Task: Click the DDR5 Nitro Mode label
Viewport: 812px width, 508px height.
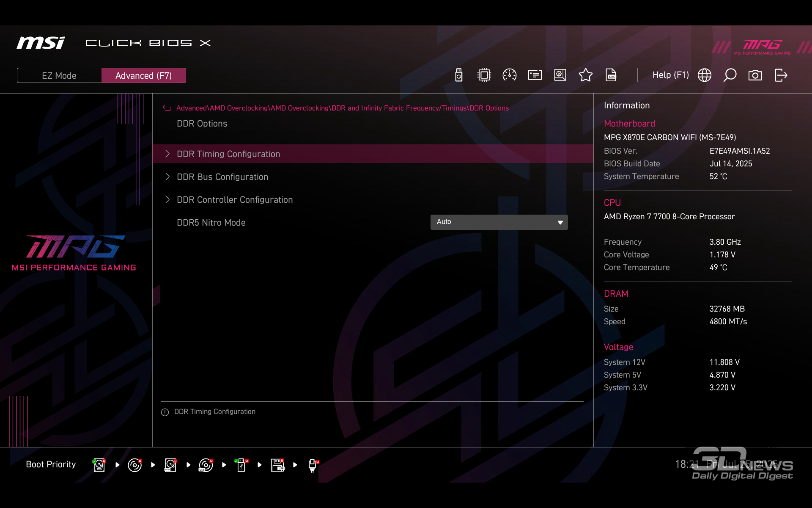Action: tap(211, 223)
